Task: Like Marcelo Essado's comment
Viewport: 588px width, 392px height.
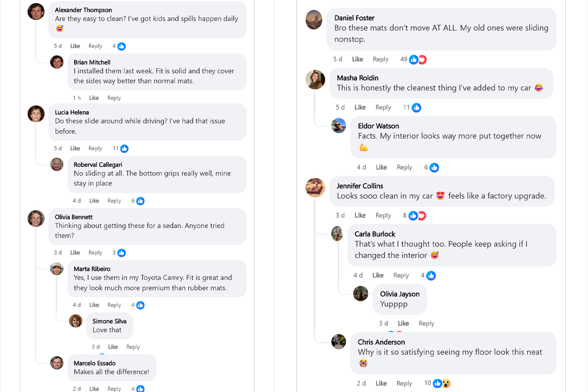Action: (x=94, y=389)
